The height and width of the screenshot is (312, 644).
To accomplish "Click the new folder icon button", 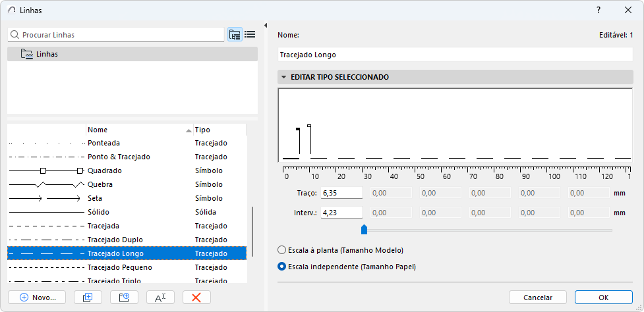I will coord(124,298).
